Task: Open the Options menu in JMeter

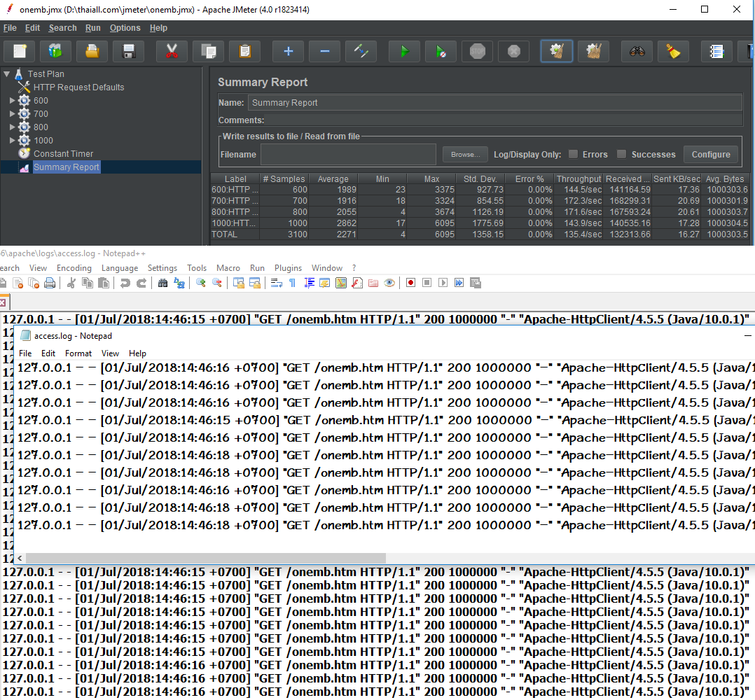Action: coord(125,28)
